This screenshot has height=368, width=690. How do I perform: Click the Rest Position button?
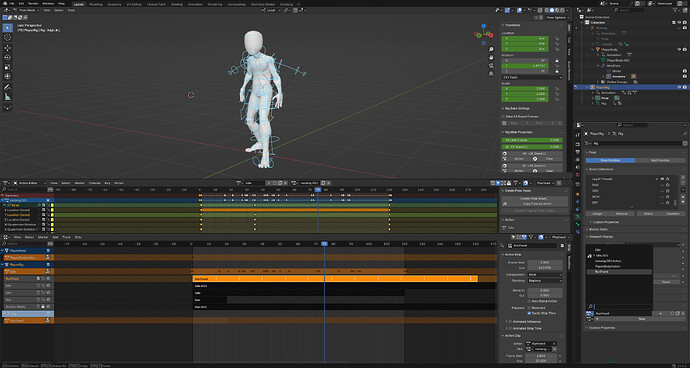pos(660,160)
